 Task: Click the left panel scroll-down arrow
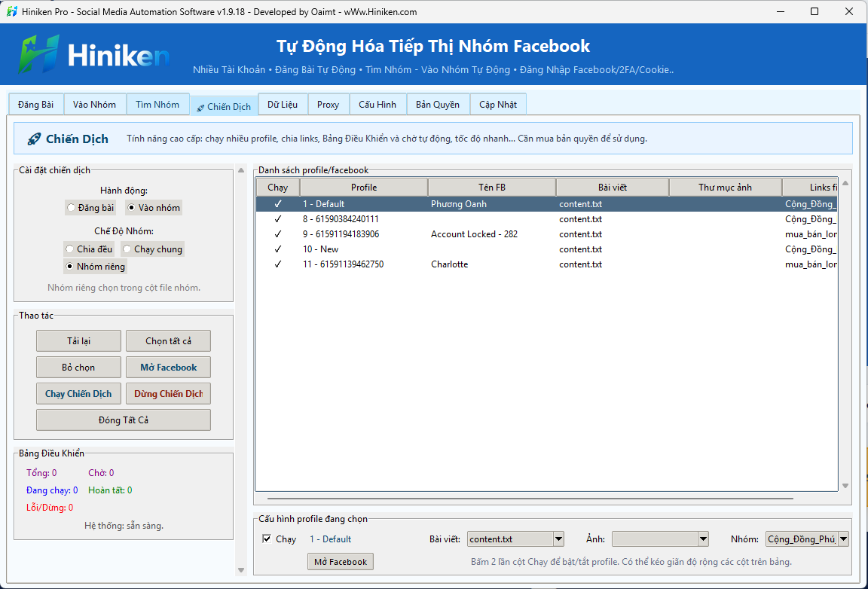click(x=241, y=570)
